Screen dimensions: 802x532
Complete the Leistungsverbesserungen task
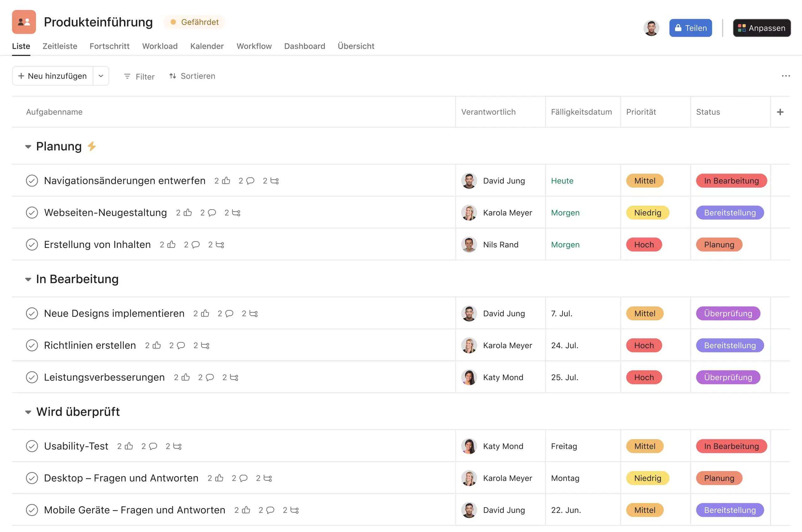point(32,377)
